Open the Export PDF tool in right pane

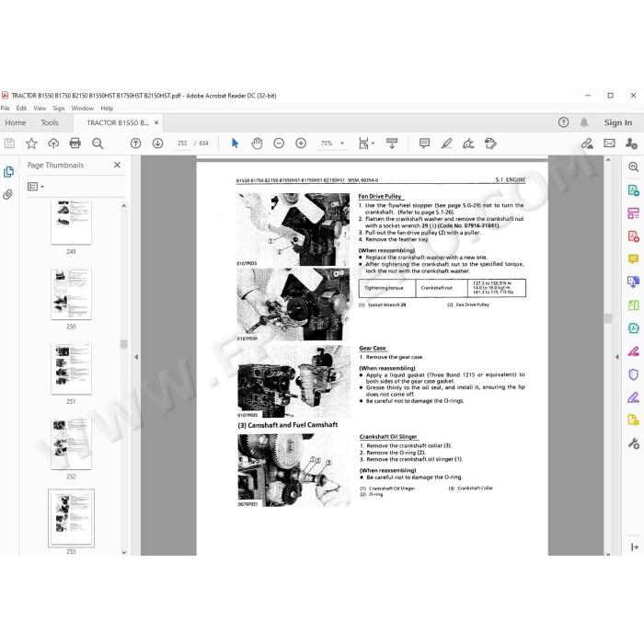(633, 190)
